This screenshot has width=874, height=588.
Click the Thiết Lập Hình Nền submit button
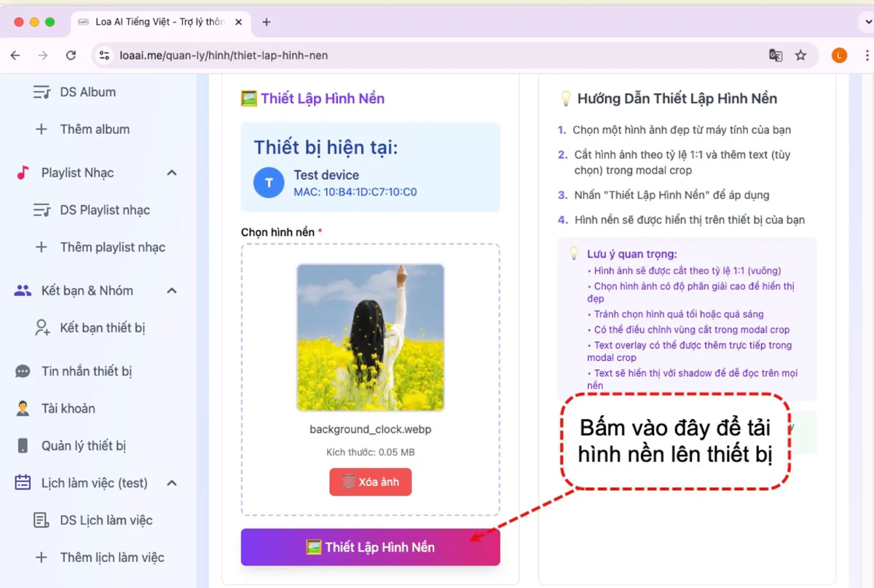[x=370, y=547]
